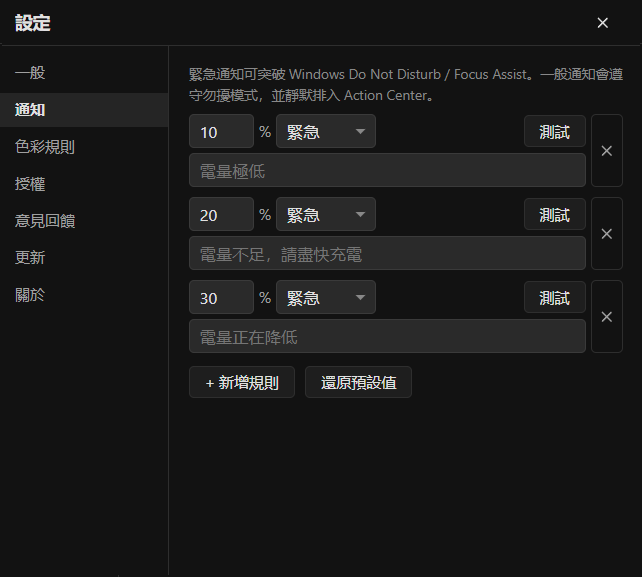The image size is (642, 577).
Task: Delete the 30% notification rule
Action: click(607, 317)
